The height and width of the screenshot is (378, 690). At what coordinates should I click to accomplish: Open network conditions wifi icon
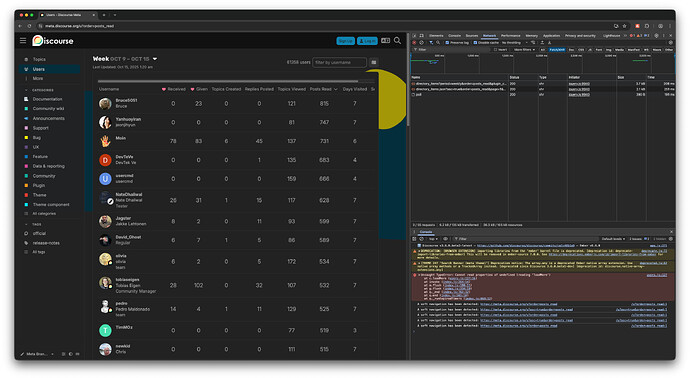533,43
